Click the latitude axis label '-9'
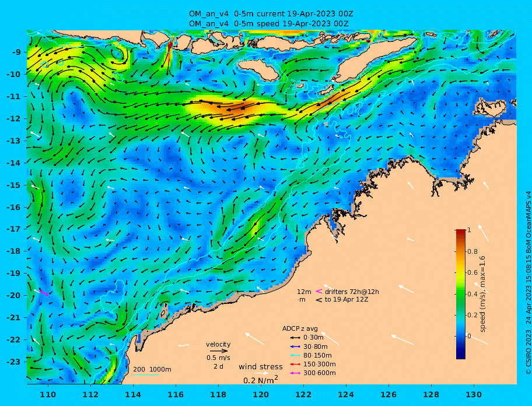The width and height of the screenshot is (532, 406). coord(17,52)
